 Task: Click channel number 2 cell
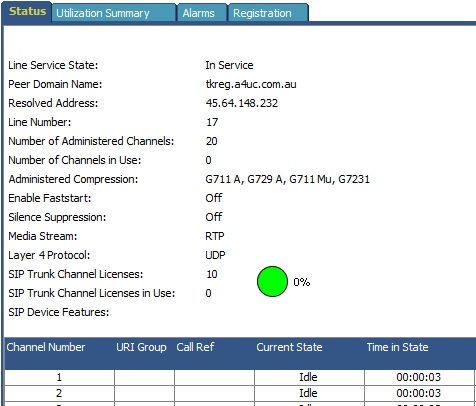pyautogui.click(x=59, y=393)
